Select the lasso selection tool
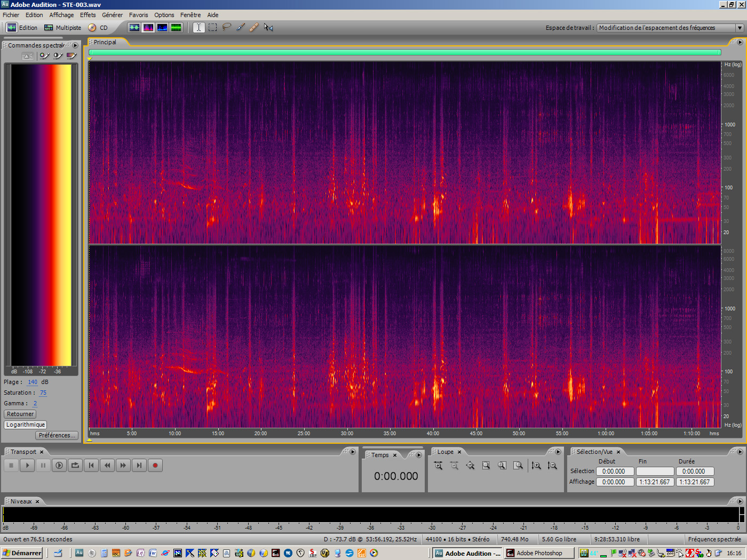The image size is (747, 560). 226,27
